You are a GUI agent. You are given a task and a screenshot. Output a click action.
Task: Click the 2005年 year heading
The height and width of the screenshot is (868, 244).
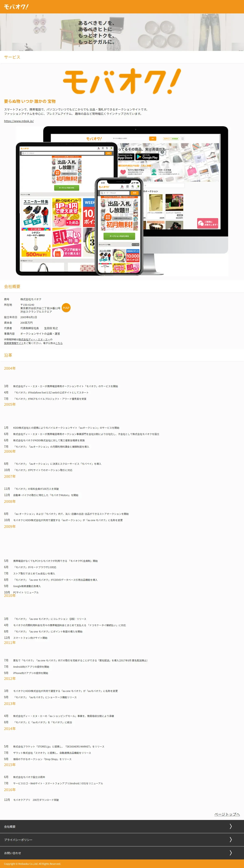coord(10,404)
